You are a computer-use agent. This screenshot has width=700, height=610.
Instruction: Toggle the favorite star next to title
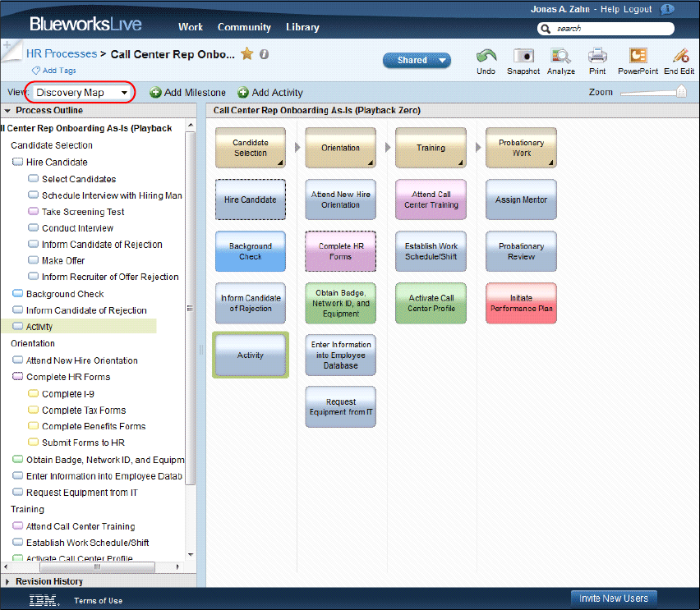click(246, 54)
